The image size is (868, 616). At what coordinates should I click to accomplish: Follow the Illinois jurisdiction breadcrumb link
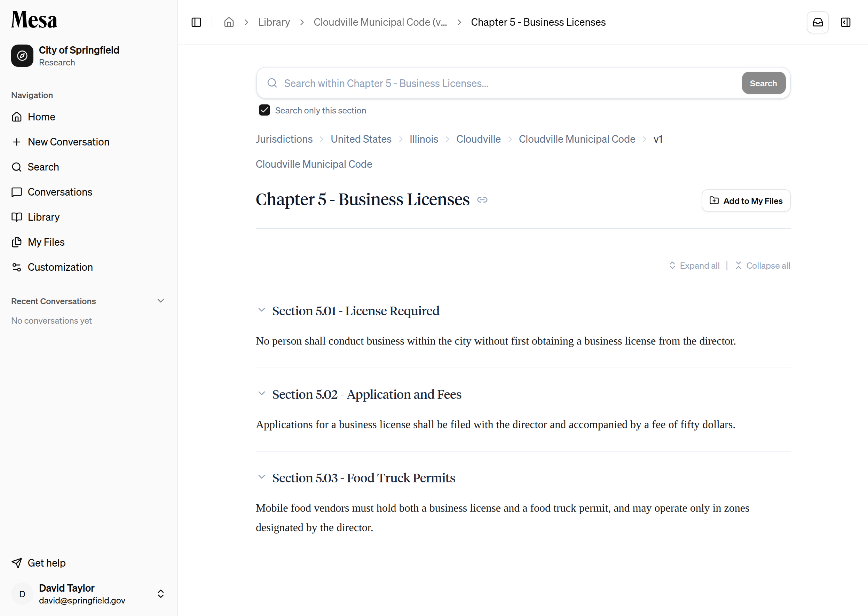(424, 139)
